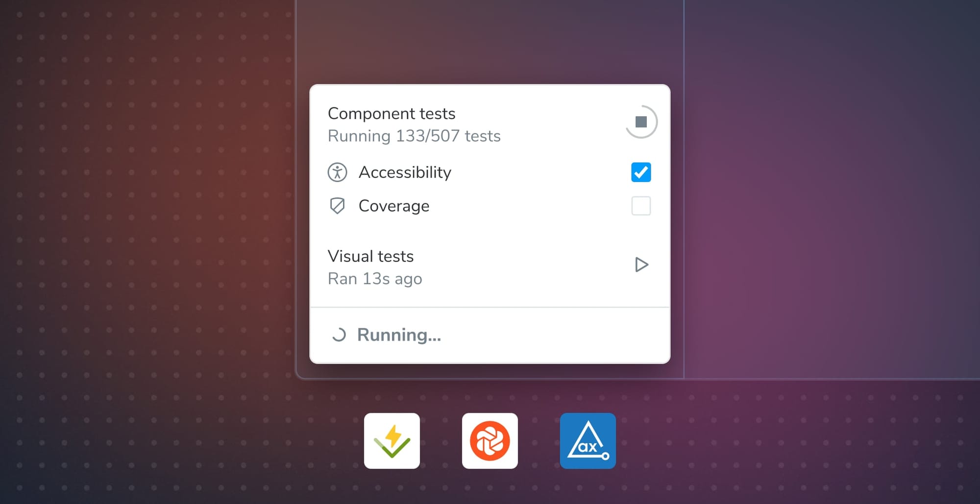This screenshot has height=504, width=980.
Task: Click the circular progress ring
Action: (x=641, y=121)
